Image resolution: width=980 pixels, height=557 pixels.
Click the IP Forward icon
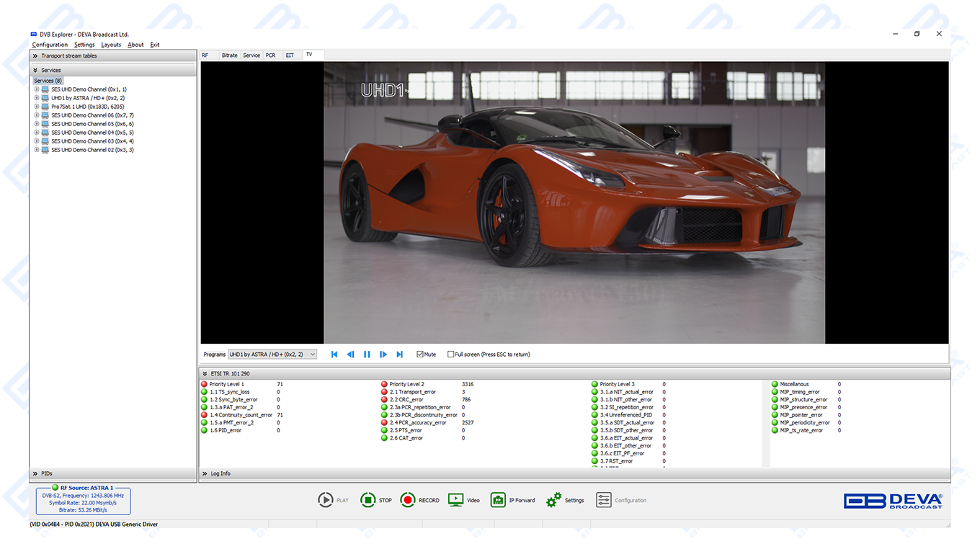pyautogui.click(x=498, y=500)
